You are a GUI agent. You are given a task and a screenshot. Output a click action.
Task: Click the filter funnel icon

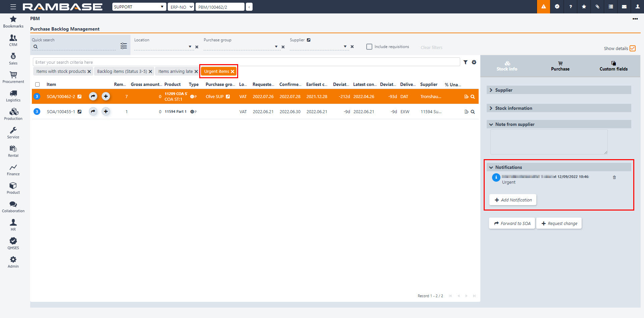pos(466,62)
